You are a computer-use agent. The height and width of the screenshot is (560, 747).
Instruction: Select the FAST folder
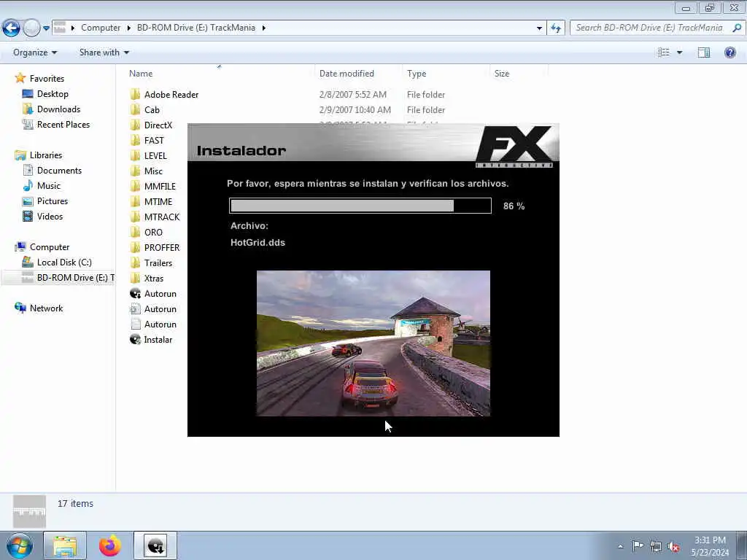(x=154, y=141)
